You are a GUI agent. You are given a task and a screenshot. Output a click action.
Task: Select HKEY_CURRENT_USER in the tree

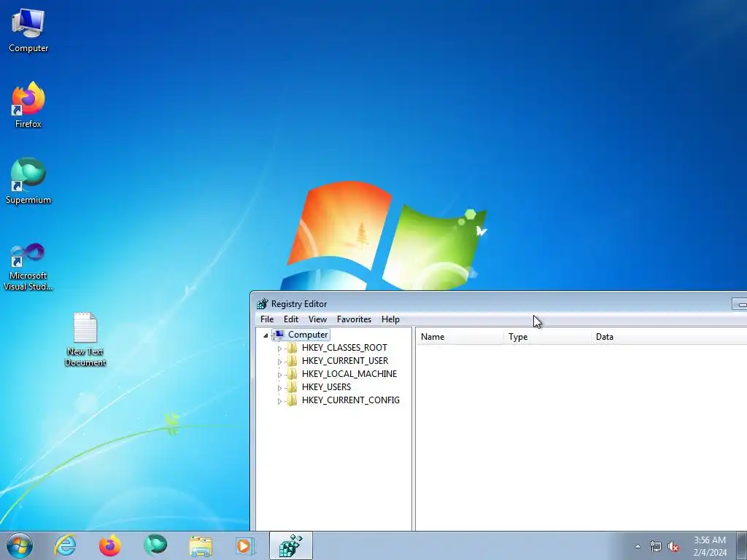click(345, 361)
